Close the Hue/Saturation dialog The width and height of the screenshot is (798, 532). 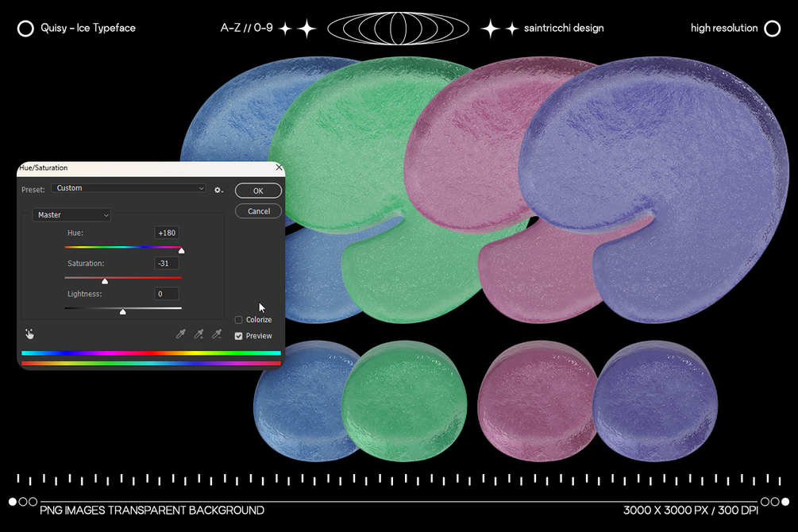[x=279, y=168]
